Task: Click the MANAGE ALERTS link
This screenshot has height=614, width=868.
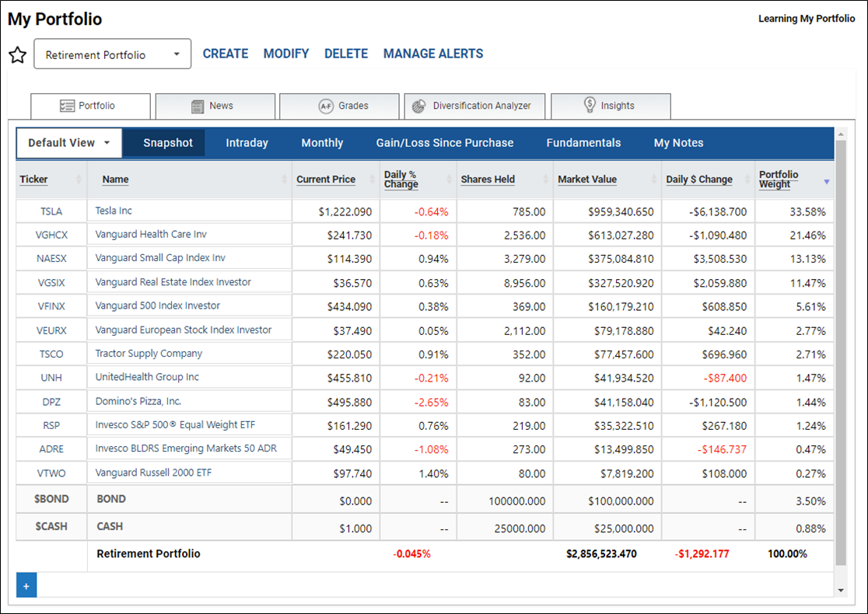Action: click(x=433, y=54)
